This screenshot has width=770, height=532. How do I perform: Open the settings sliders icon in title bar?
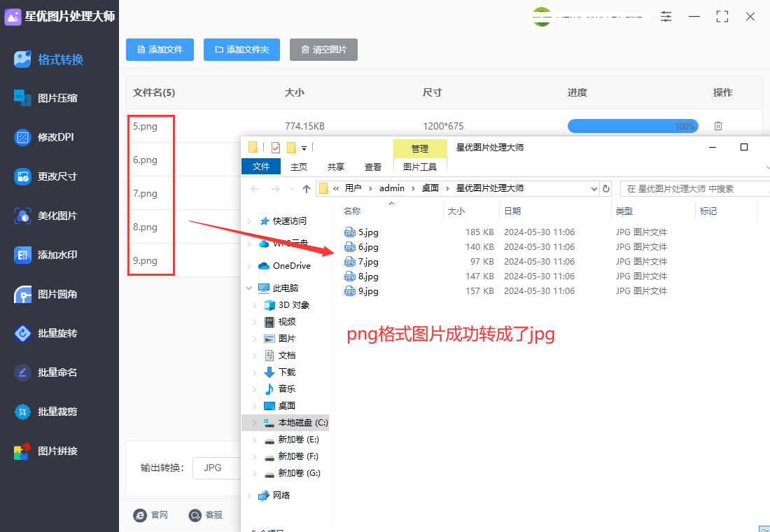coord(666,16)
